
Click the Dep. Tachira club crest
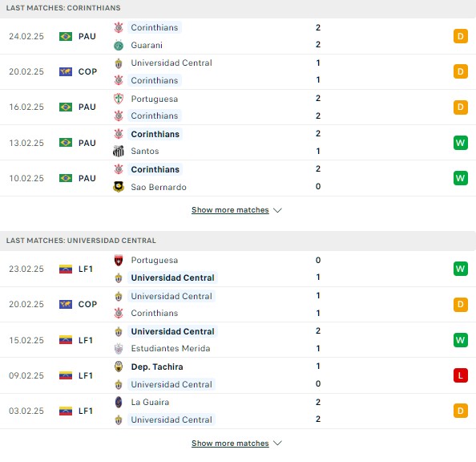point(119,367)
